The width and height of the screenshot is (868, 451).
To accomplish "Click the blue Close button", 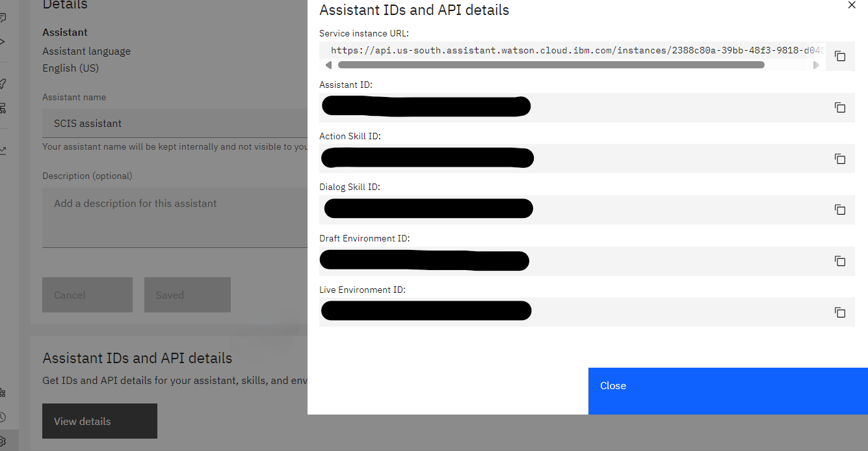I will click(728, 390).
